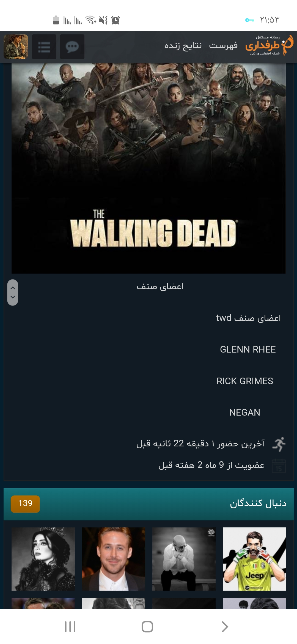
Task: Open the نتایج زنده live results menu
Action: (183, 46)
